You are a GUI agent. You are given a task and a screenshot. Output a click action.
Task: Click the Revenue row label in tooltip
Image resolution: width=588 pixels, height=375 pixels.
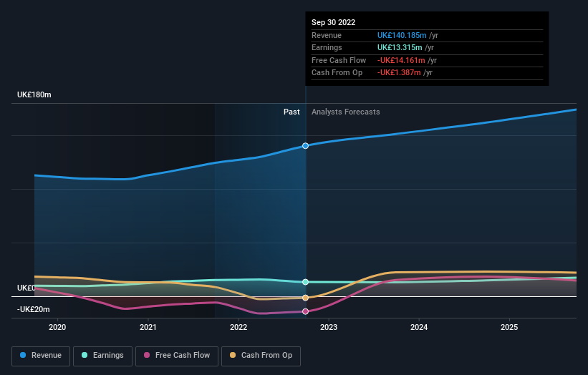tap(327, 35)
